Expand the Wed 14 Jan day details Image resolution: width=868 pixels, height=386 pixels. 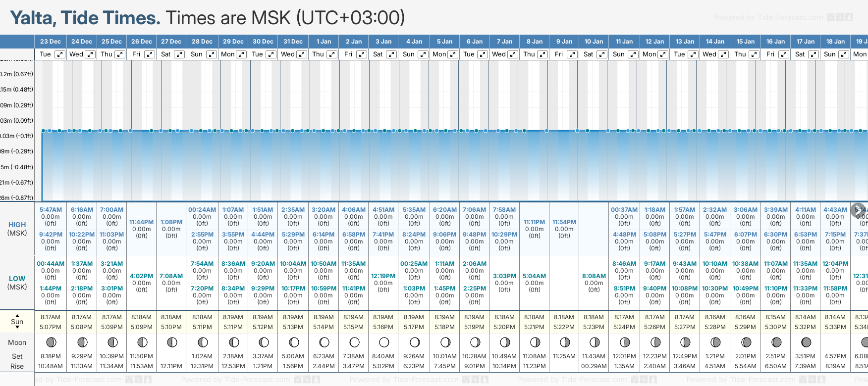coord(723,54)
